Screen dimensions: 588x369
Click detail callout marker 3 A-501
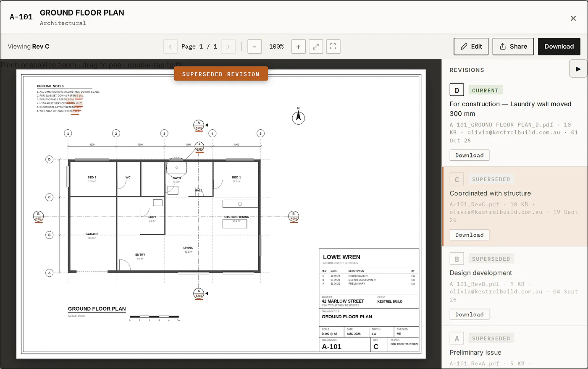point(199,147)
